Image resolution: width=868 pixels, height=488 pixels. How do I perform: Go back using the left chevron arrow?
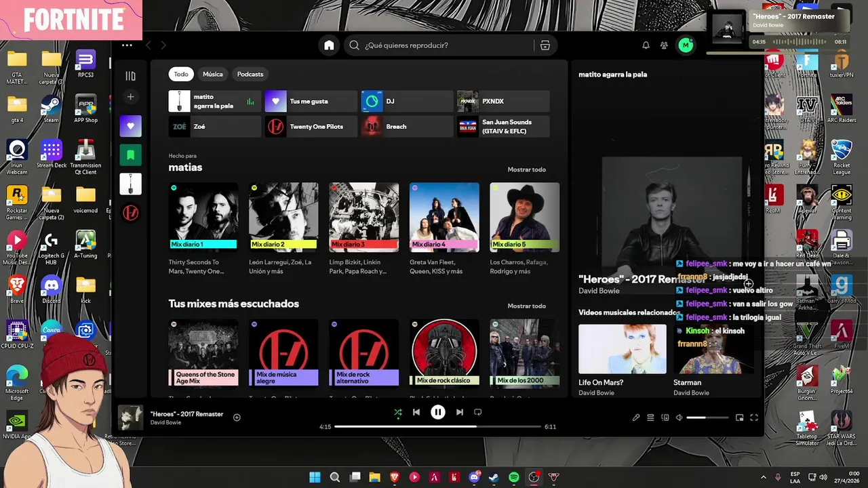tap(149, 45)
